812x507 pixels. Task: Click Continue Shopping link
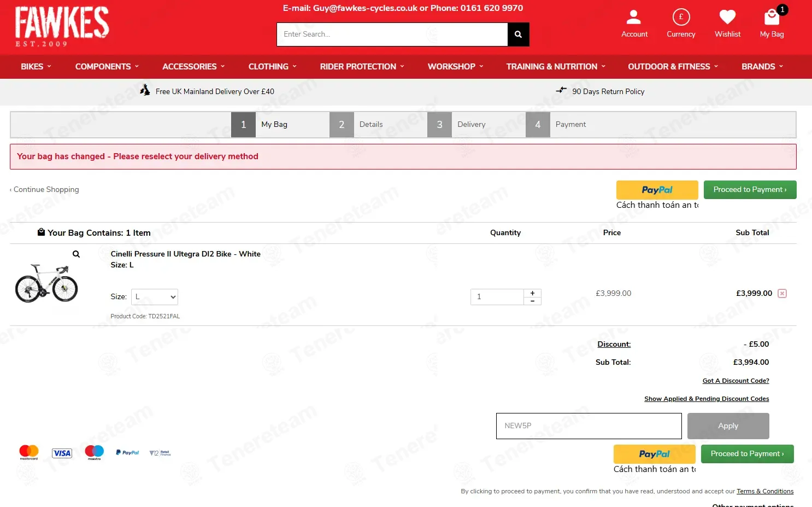[x=45, y=190]
